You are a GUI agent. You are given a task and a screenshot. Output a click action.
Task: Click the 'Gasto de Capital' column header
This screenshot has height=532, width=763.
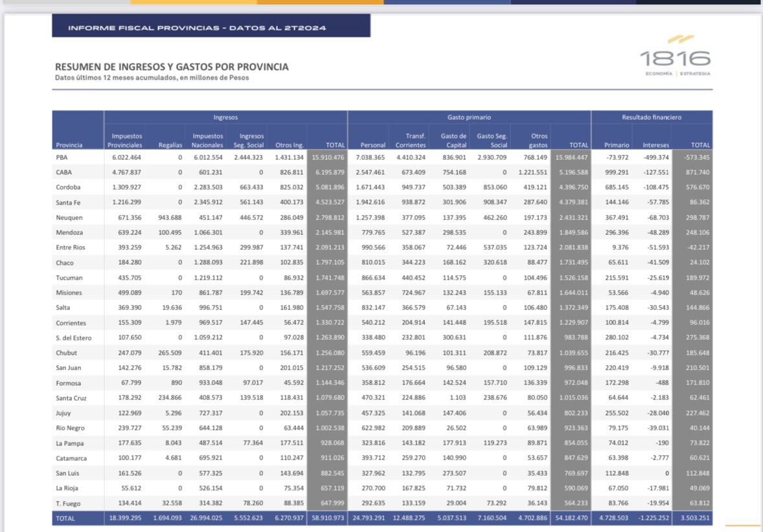tap(453, 140)
